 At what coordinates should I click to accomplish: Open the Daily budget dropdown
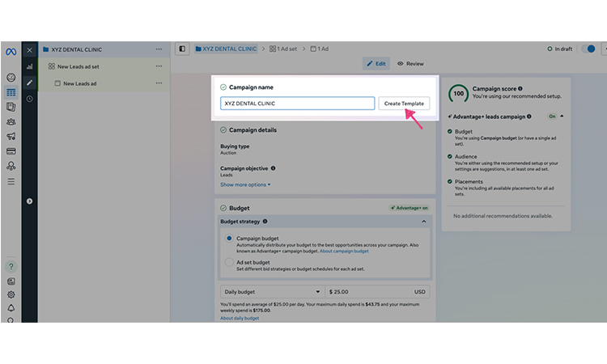point(273,292)
